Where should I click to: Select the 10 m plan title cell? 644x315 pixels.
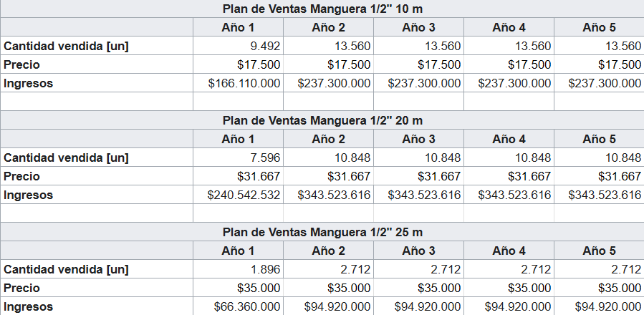pos(322,9)
